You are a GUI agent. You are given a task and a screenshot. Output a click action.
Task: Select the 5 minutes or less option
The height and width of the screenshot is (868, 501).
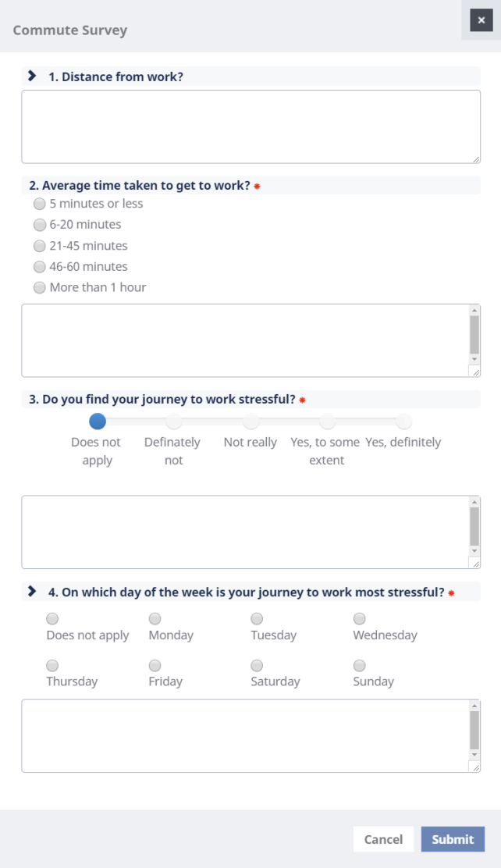click(x=40, y=204)
